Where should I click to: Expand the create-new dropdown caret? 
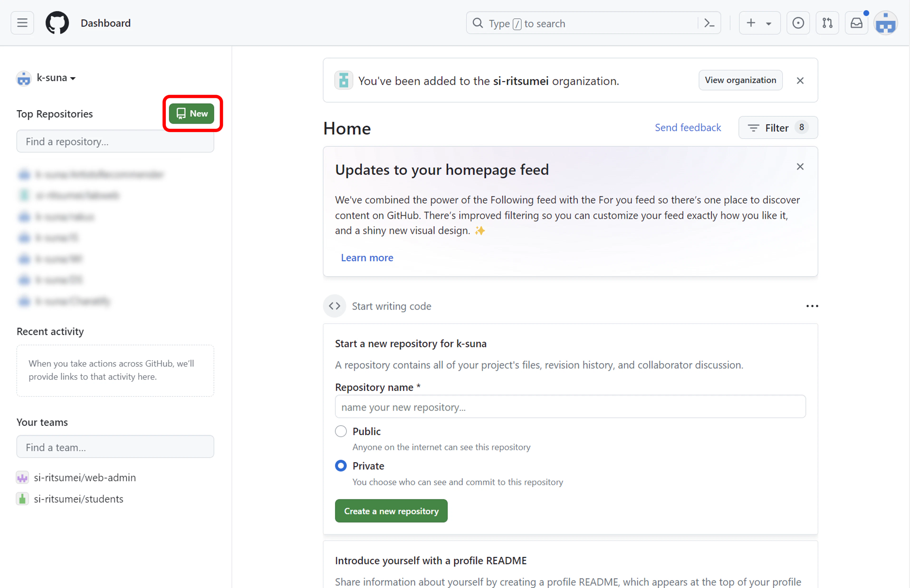click(x=769, y=24)
